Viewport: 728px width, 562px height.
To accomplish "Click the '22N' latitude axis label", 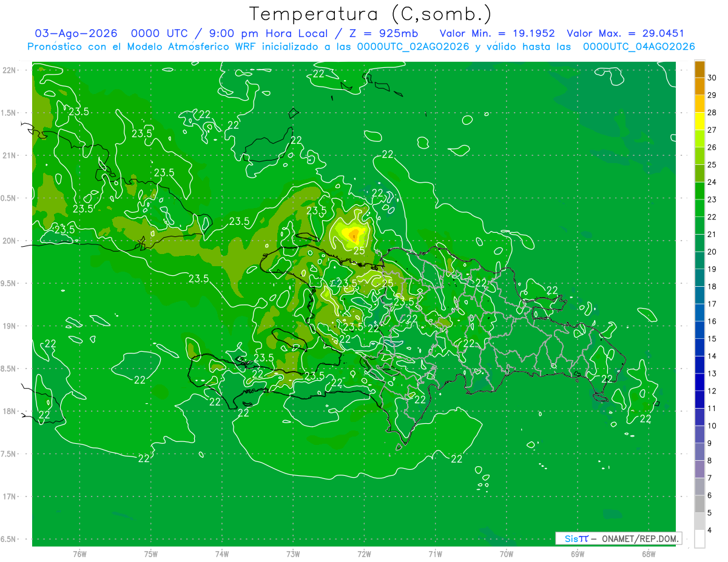I will (x=10, y=70).
